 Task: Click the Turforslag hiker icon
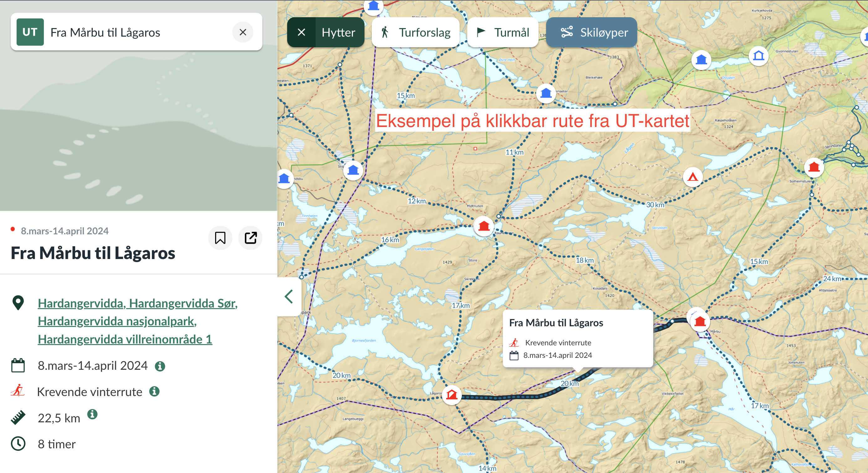coord(385,32)
